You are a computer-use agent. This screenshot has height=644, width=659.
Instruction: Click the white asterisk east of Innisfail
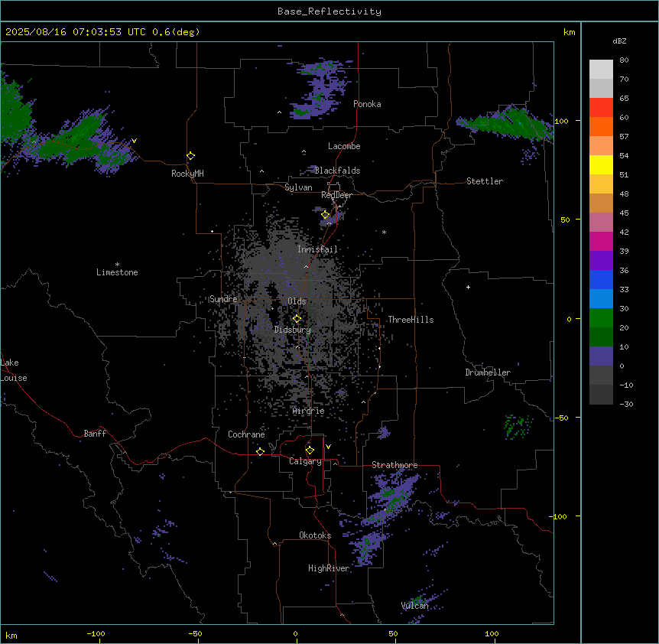[x=384, y=232]
